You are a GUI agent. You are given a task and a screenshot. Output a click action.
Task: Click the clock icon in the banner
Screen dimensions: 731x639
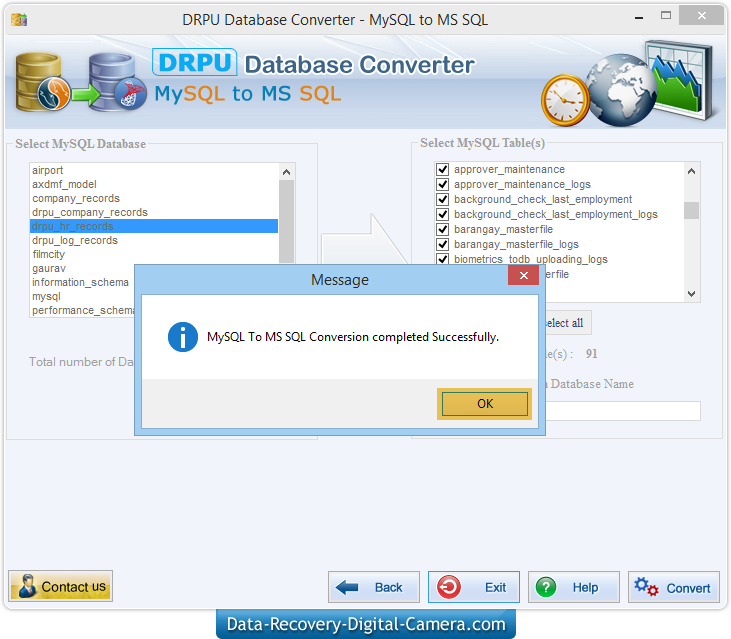(x=565, y=100)
